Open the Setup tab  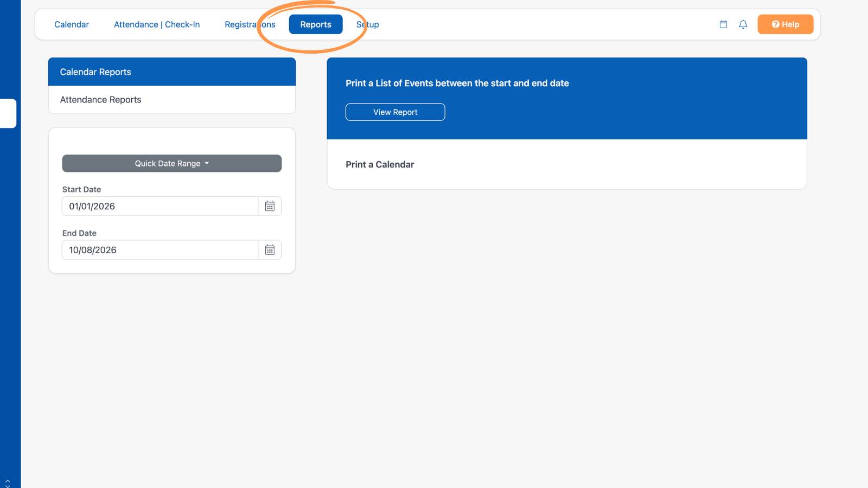click(367, 24)
